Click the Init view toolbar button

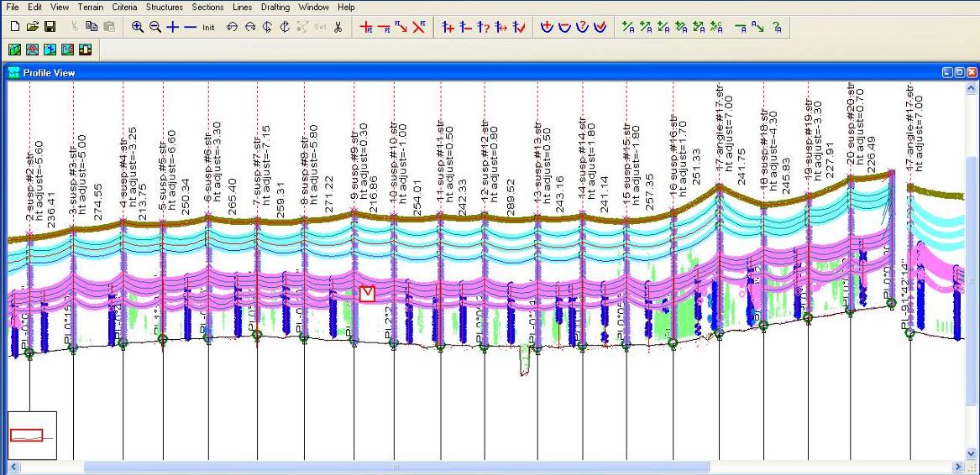tap(208, 27)
